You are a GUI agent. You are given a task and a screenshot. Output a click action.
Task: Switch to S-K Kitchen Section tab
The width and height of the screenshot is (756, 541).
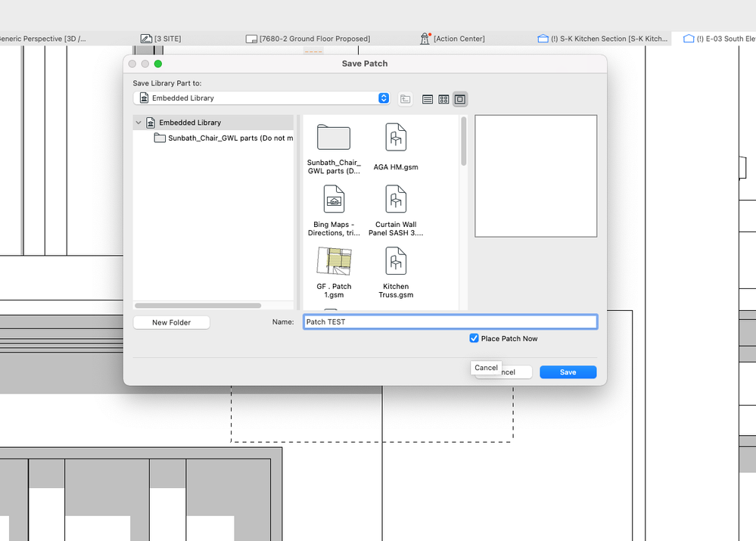[602, 39]
